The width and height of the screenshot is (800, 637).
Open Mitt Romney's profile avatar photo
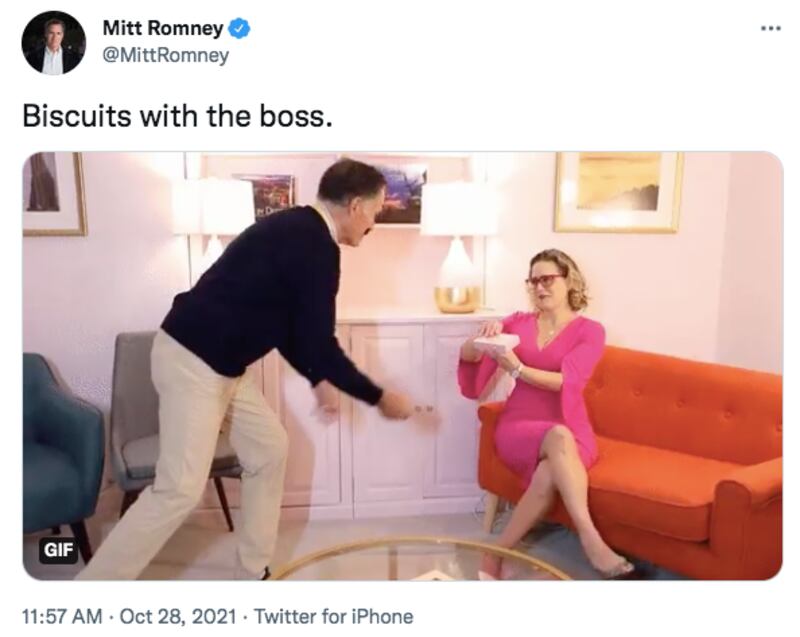coord(54,43)
